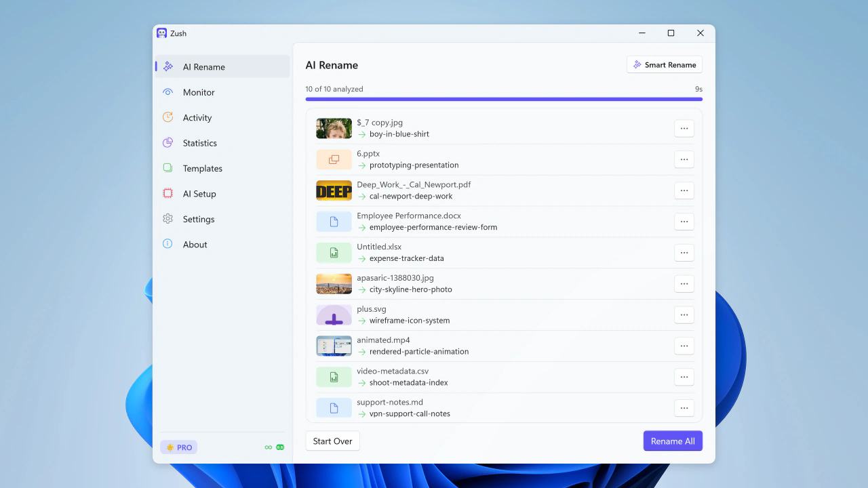Viewport: 868px width, 488px height.
Task: Click the star icon on PRO badge
Action: point(170,447)
